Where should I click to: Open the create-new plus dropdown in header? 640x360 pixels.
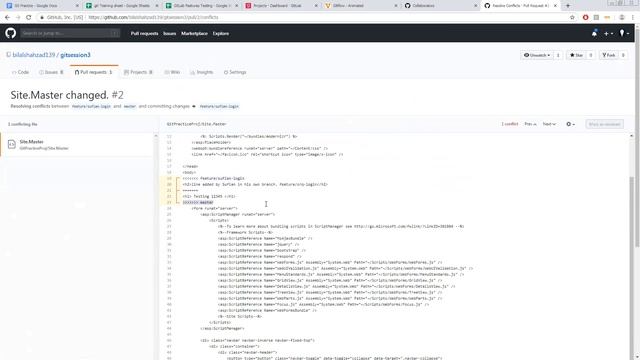608,33
